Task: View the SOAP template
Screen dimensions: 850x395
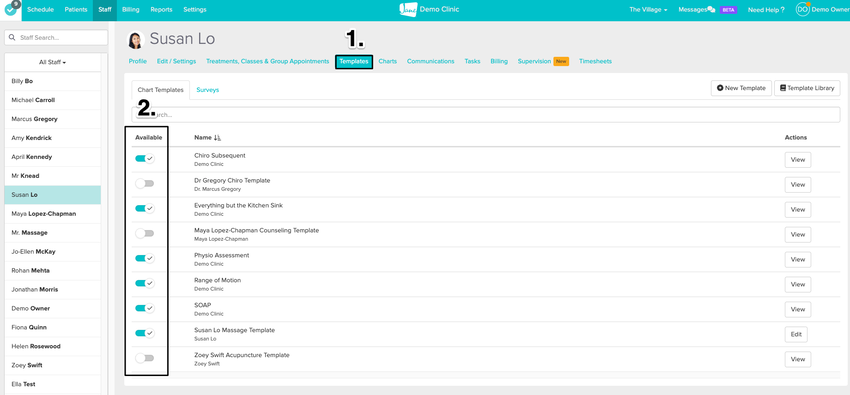Action: (x=798, y=309)
